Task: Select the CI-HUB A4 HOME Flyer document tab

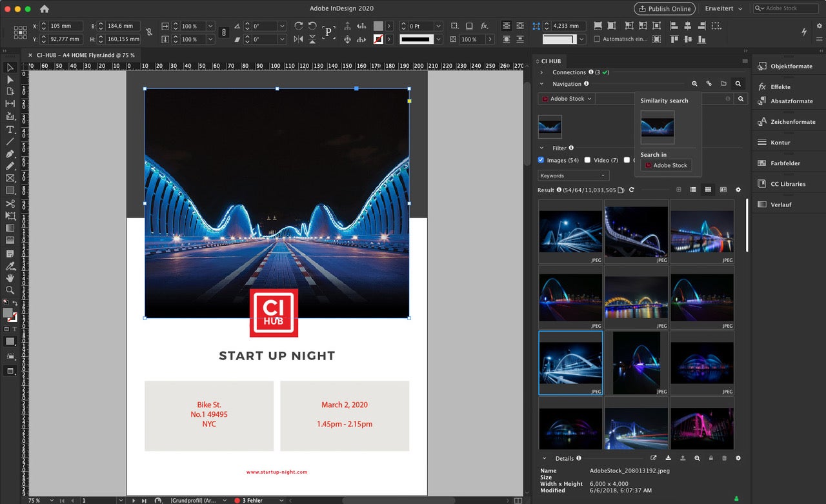Action: point(85,55)
